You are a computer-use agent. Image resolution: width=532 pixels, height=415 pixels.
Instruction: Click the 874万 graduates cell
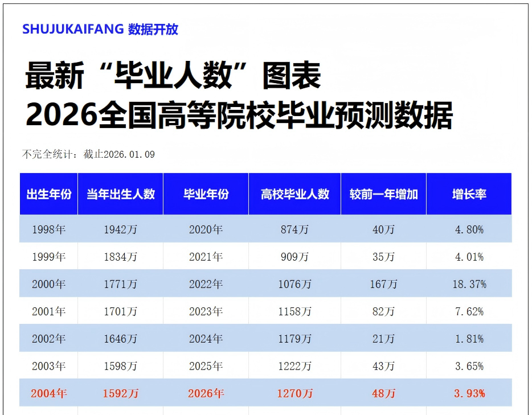tap(295, 229)
